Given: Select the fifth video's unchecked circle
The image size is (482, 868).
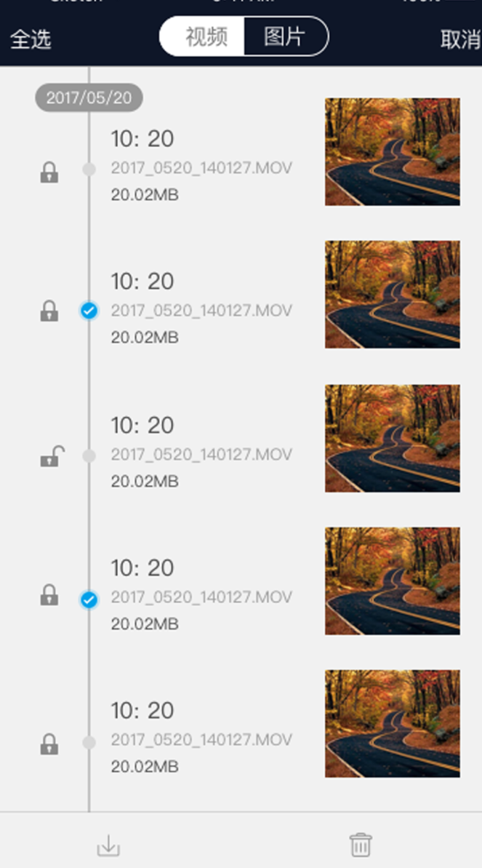Looking at the screenshot, I should click(x=89, y=742).
